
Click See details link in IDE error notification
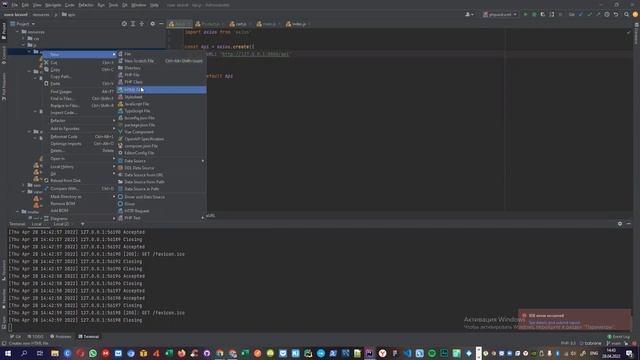tap(554, 322)
